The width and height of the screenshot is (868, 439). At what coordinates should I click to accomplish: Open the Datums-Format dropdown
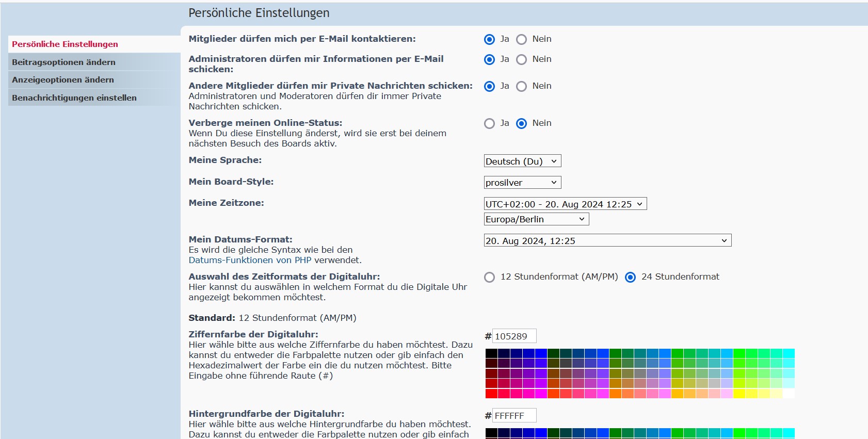607,241
